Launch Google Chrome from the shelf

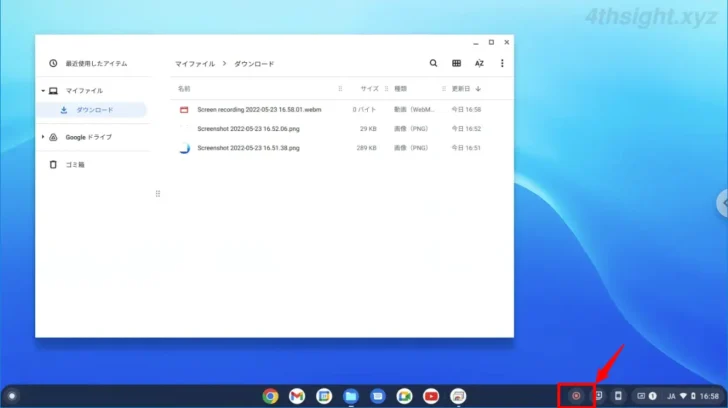pos(270,396)
